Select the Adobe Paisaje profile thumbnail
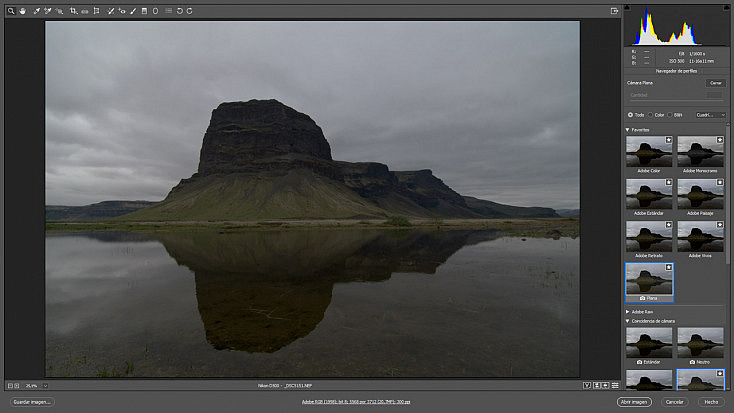Image resolution: width=734 pixels, height=413 pixels. point(700,194)
